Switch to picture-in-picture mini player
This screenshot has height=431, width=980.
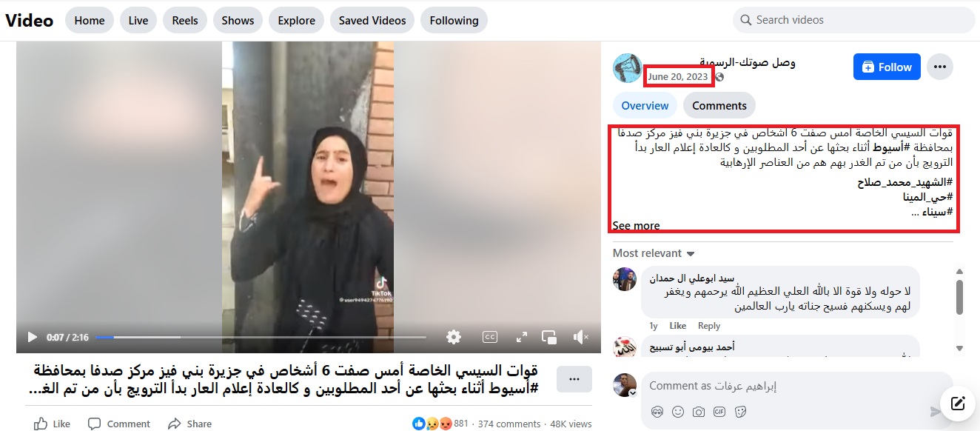[x=549, y=337]
